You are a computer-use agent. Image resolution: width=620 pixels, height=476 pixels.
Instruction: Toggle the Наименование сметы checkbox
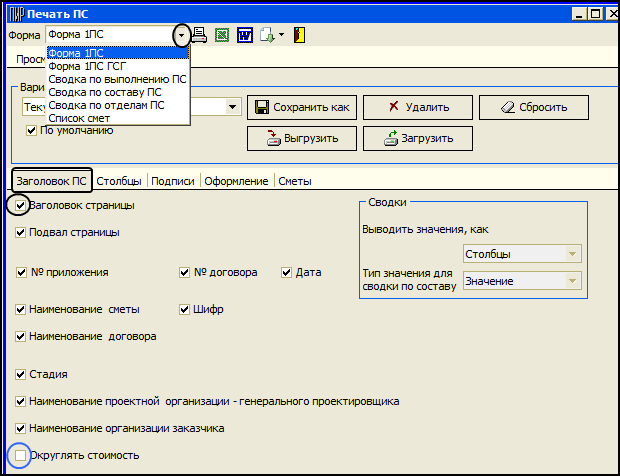coord(20,309)
